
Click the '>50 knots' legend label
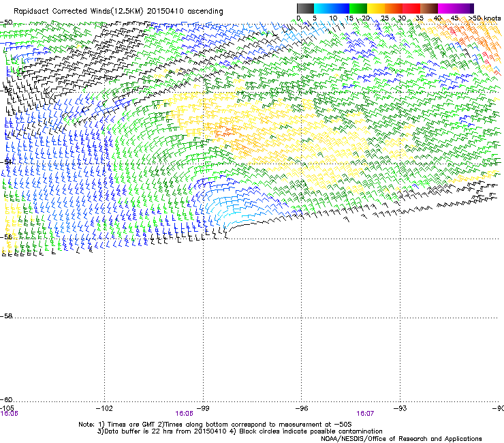484,18
